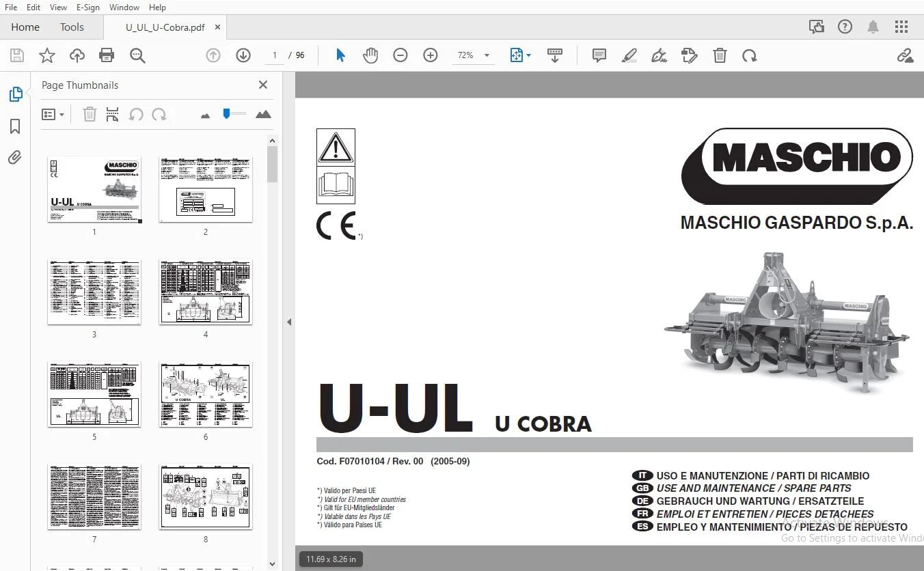Activate the selection arrow tool
Viewport: 924px width, 571px height.
[x=340, y=55]
